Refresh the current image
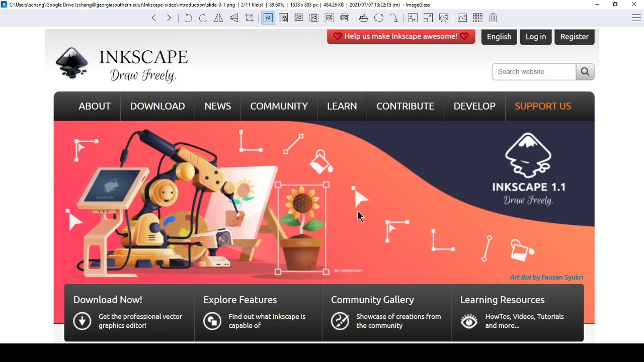Viewport: 644px width, 362px height. pyautogui.click(x=379, y=18)
